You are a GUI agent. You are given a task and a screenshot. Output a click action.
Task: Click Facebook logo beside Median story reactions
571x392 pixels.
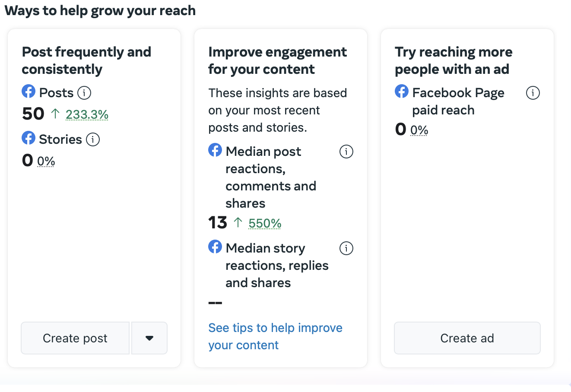tap(215, 247)
